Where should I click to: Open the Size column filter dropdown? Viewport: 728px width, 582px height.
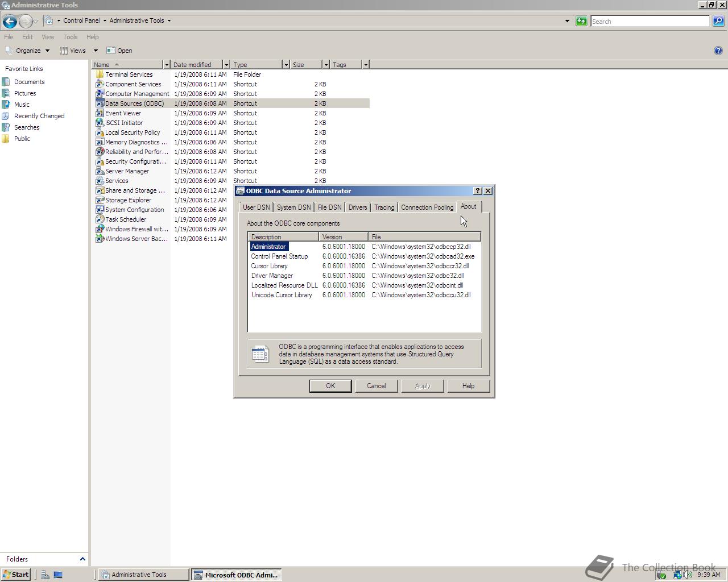326,65
